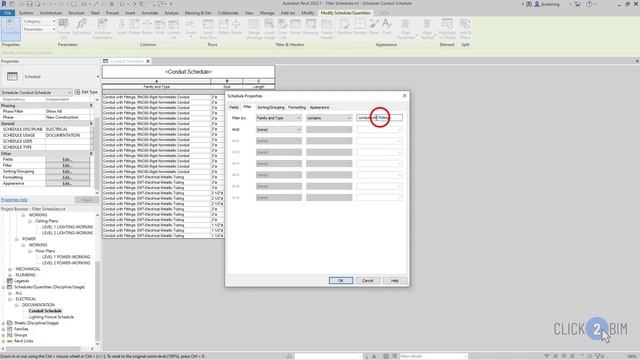Click the Family and Type column header

156,87
